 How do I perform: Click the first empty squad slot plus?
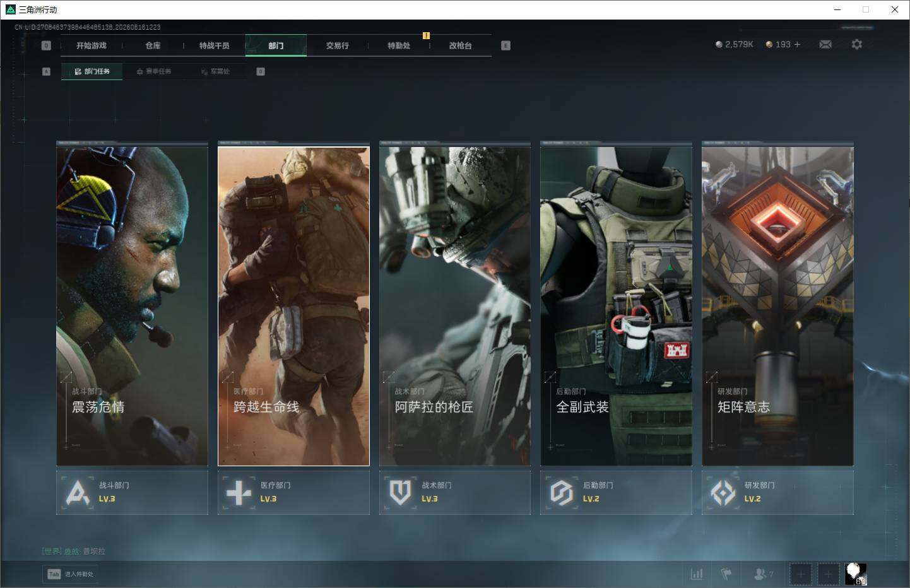pos(800,574)
